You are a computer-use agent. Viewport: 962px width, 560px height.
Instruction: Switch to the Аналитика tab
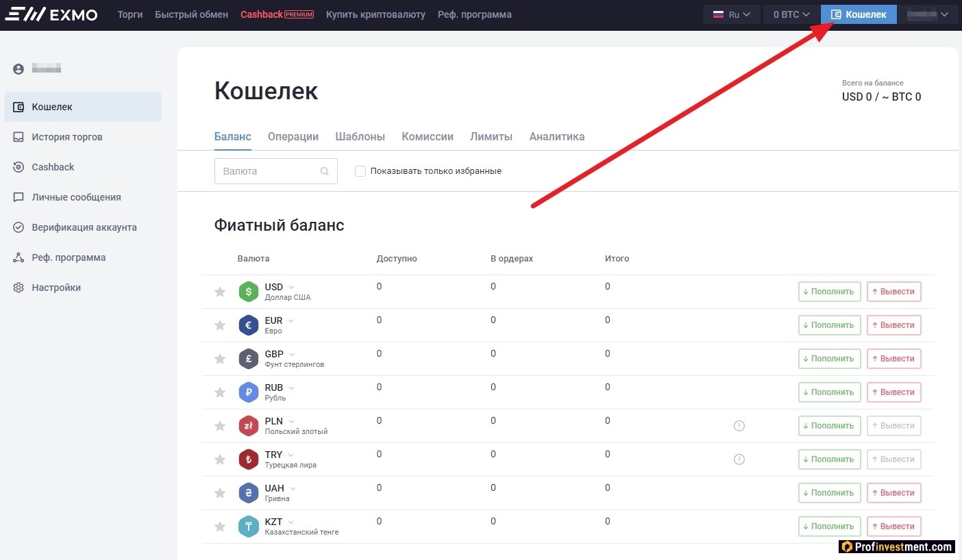click(557, 136)
